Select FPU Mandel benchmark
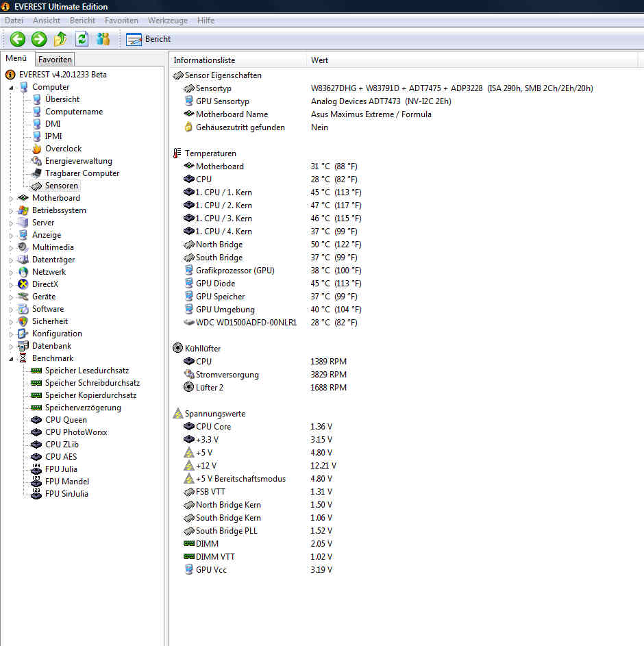Viewport: 644px width, 646px height. click(x=67, y=482)
